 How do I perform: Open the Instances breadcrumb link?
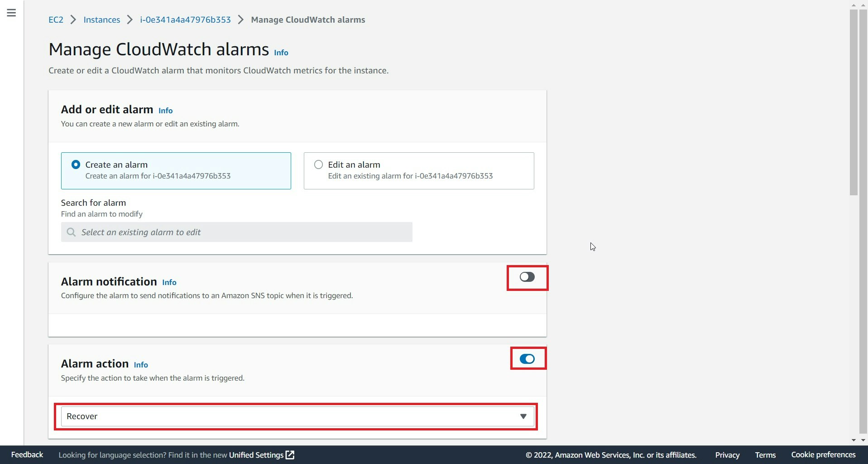[101, 19]
